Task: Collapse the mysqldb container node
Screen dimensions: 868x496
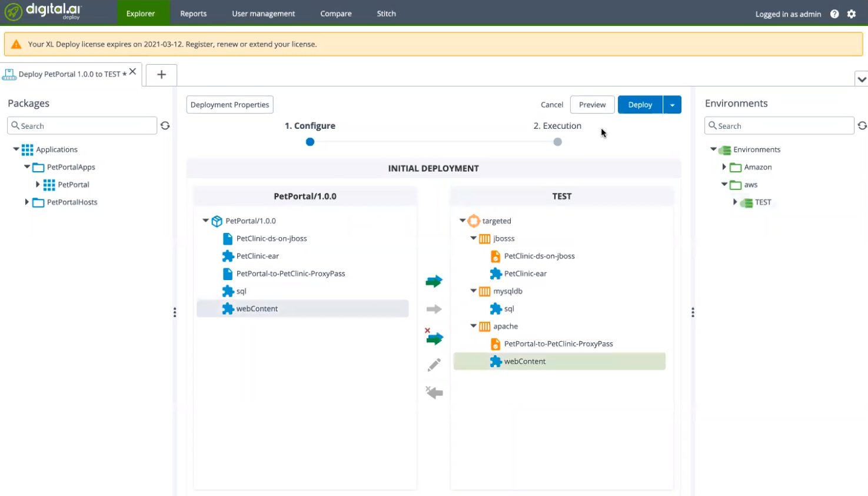Action: [x=473, y=291]
